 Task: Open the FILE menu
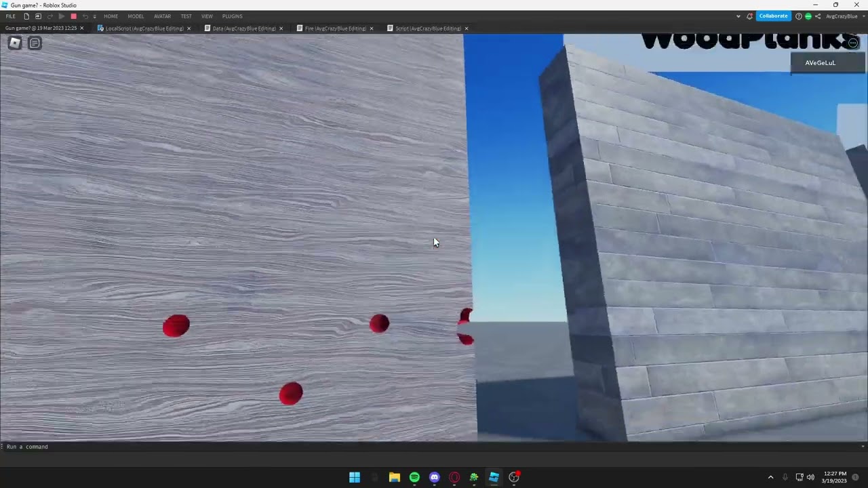point(10,16)
